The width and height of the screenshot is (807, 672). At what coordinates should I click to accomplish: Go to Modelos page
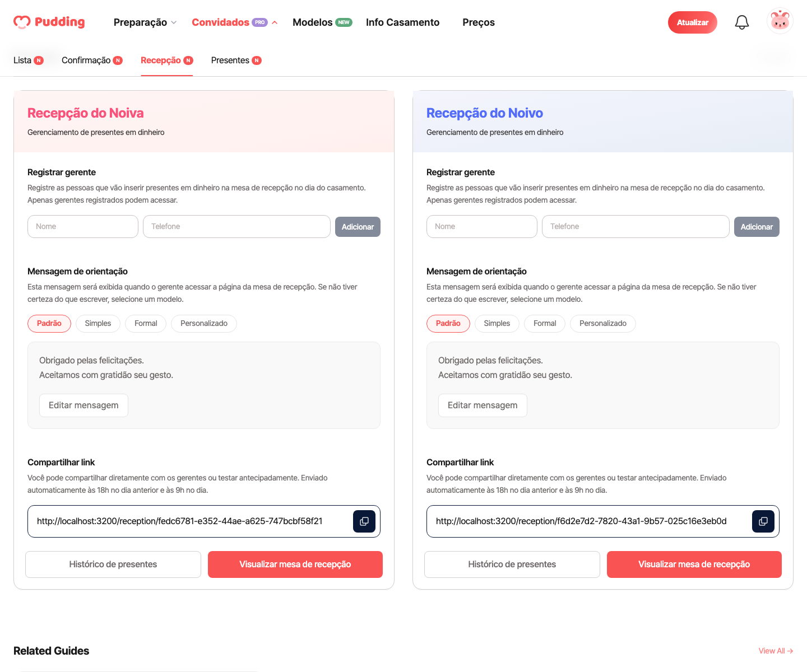(322, 22)
